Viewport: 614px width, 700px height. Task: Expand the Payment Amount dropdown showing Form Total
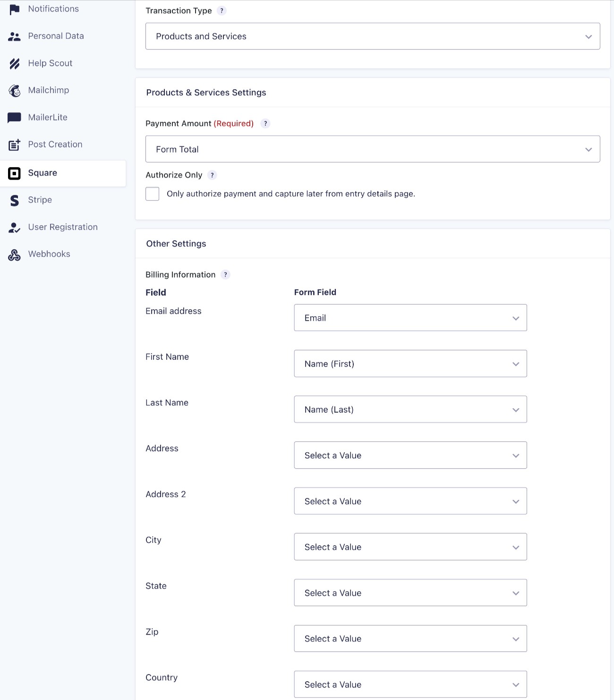point(373,149)
